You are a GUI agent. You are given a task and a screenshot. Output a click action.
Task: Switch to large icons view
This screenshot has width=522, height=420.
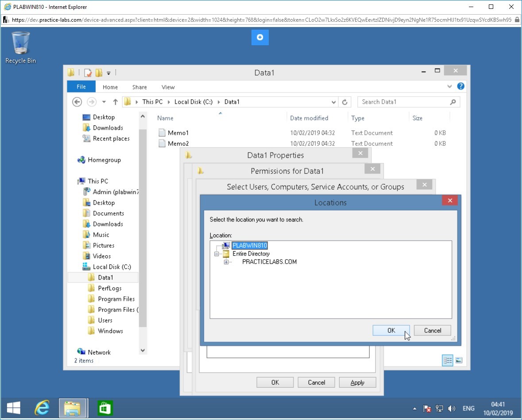tap(459, 360)
